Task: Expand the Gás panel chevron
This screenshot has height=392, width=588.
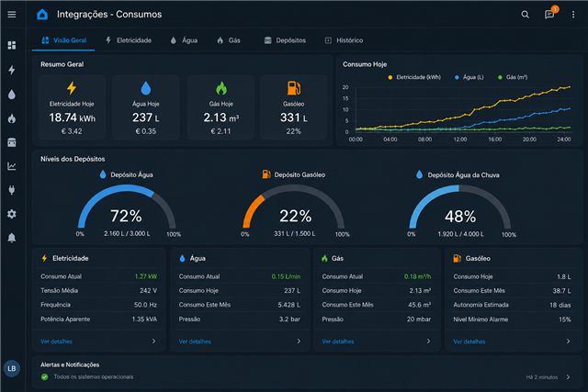Action: 429,341
